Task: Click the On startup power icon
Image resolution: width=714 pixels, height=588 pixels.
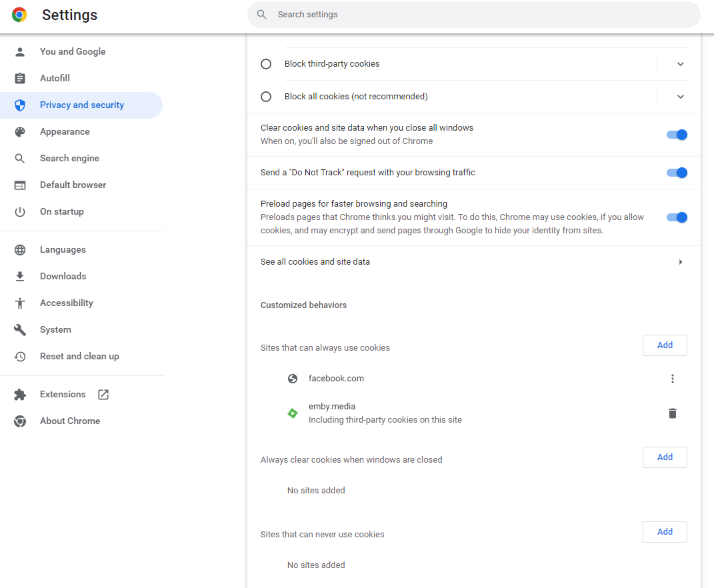Action: [20, 212]
